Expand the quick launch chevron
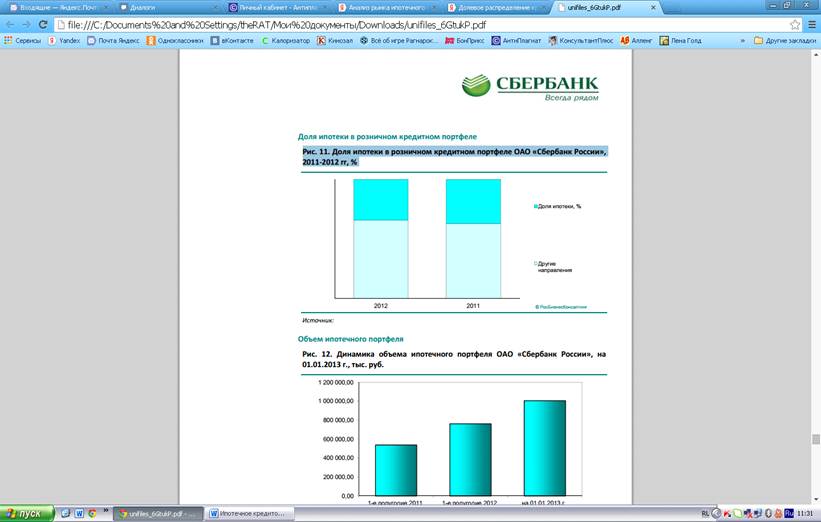This screenshot has height=522, width=821. click(106, 510)
